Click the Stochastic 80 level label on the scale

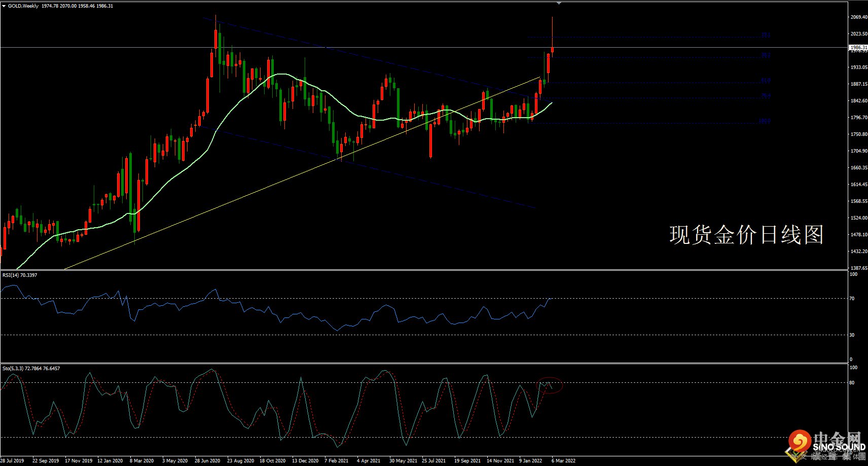click(852, 383)
